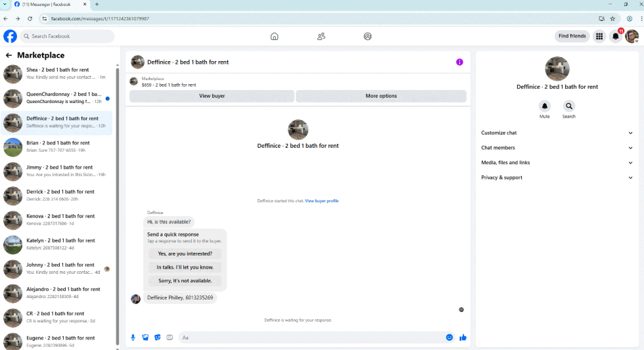Open the Home icon in top navigation
This screenshot has height=350, width=644.
(275, 36)
